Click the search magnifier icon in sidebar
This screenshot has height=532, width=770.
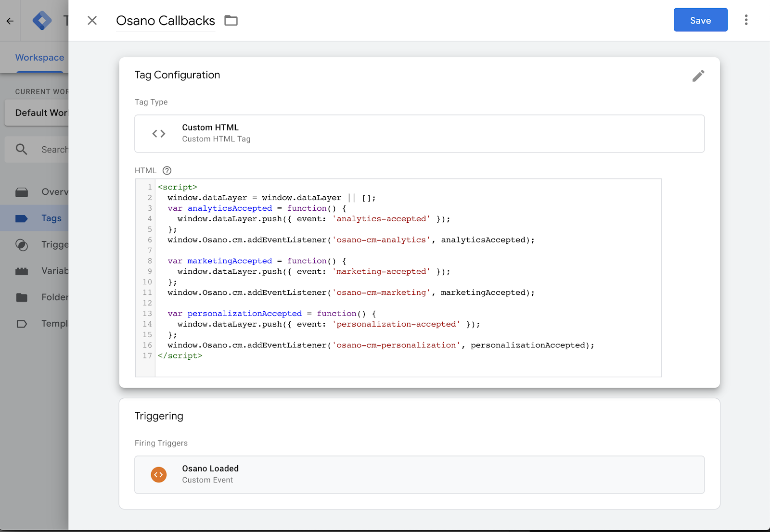point(21,149)
